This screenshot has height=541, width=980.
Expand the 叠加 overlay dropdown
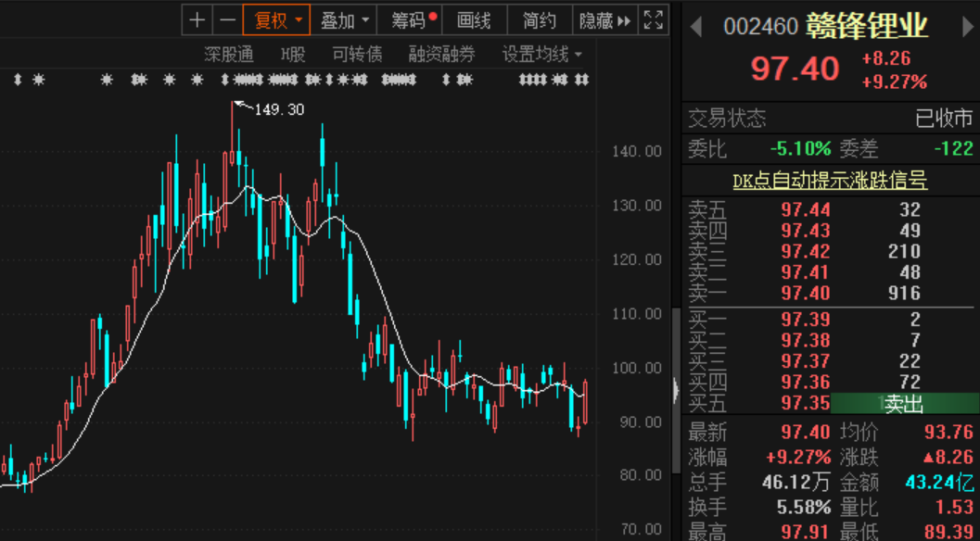coord(343,20)
